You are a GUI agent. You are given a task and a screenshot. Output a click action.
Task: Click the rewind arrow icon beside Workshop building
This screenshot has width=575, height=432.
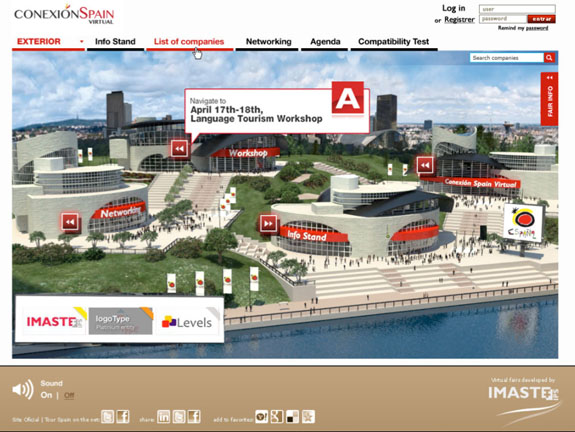pos(179,149)
